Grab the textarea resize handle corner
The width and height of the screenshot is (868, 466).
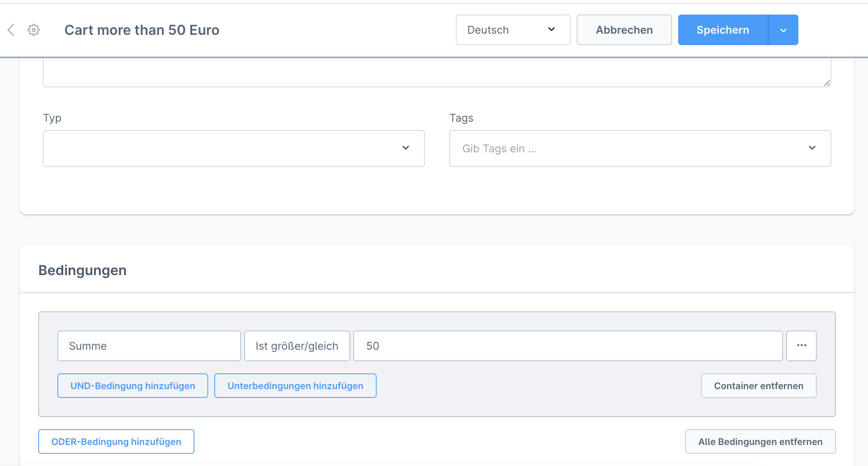(827, 83)
